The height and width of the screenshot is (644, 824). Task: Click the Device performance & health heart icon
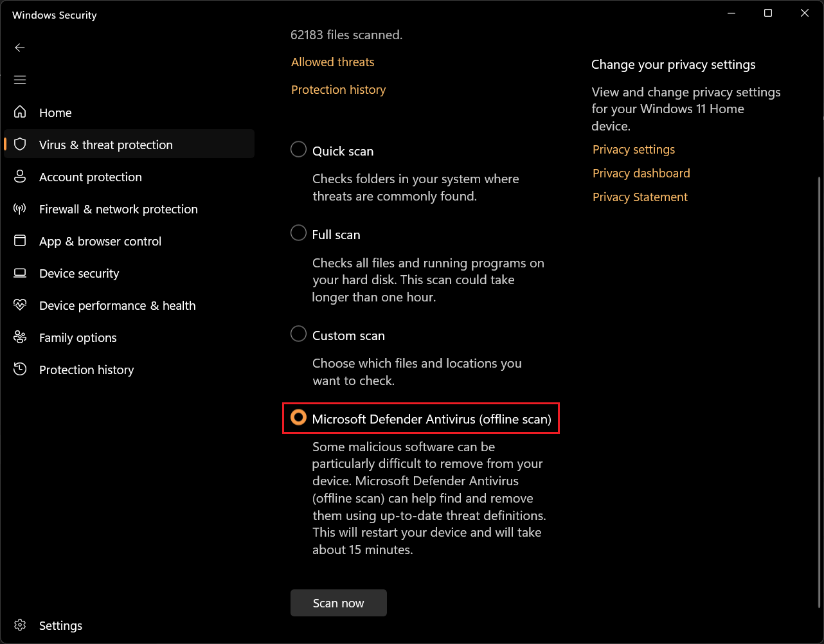click(20, 305)
